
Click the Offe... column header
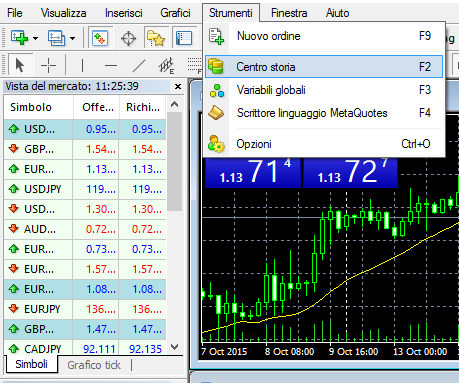pyautogui.click(x=96, y=107)
